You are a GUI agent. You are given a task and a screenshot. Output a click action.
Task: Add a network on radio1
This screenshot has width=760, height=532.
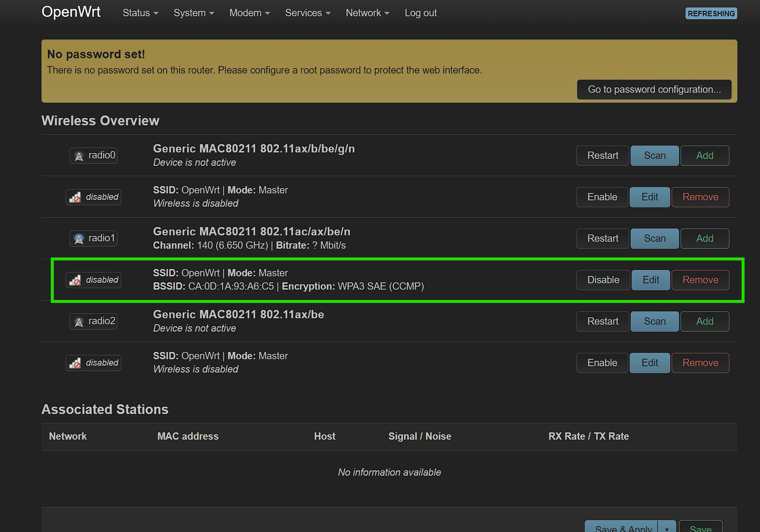[705, 238]
